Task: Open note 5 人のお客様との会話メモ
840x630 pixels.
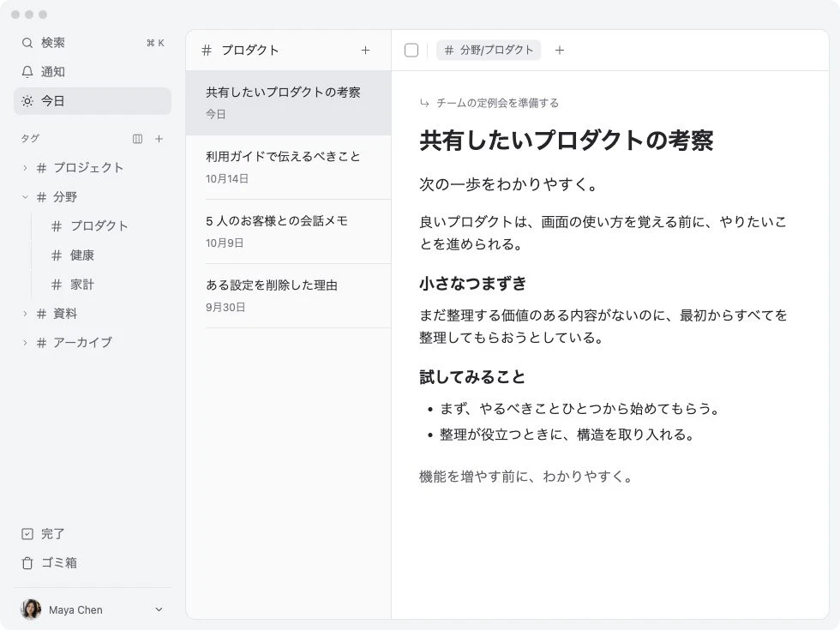Action: tap(288, 231)
